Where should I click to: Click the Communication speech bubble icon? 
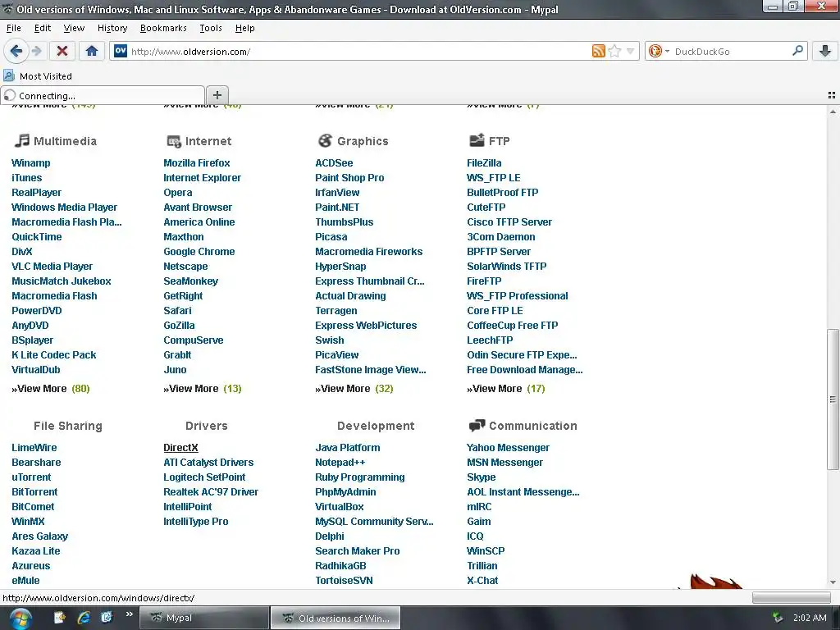(477, 426)
